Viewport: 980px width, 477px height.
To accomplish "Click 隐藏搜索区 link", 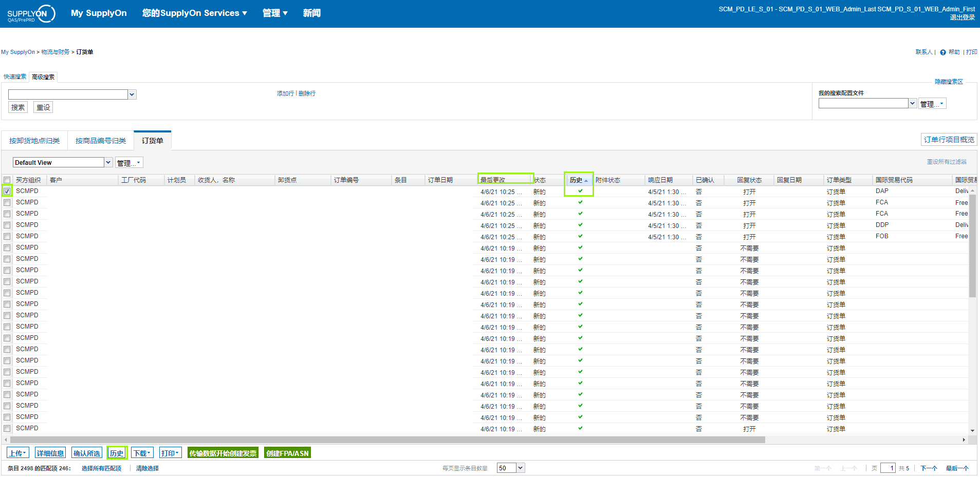I will click(949, 82).
